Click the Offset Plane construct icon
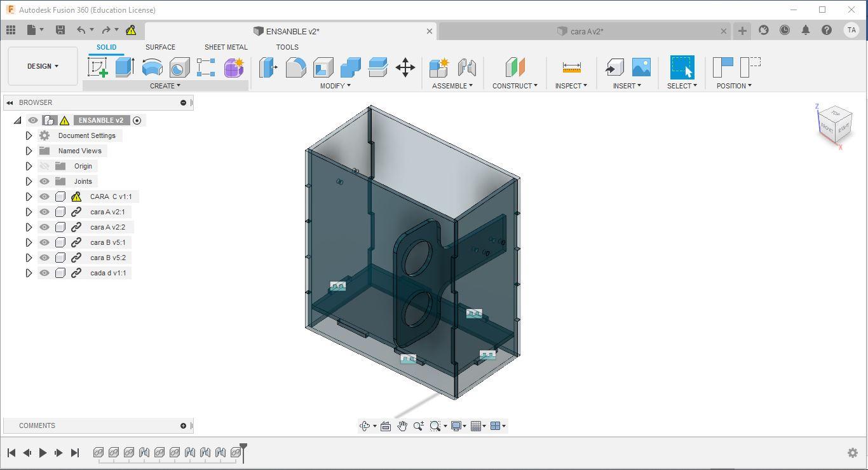Viewport: 868px width, 470px height. 515,67
